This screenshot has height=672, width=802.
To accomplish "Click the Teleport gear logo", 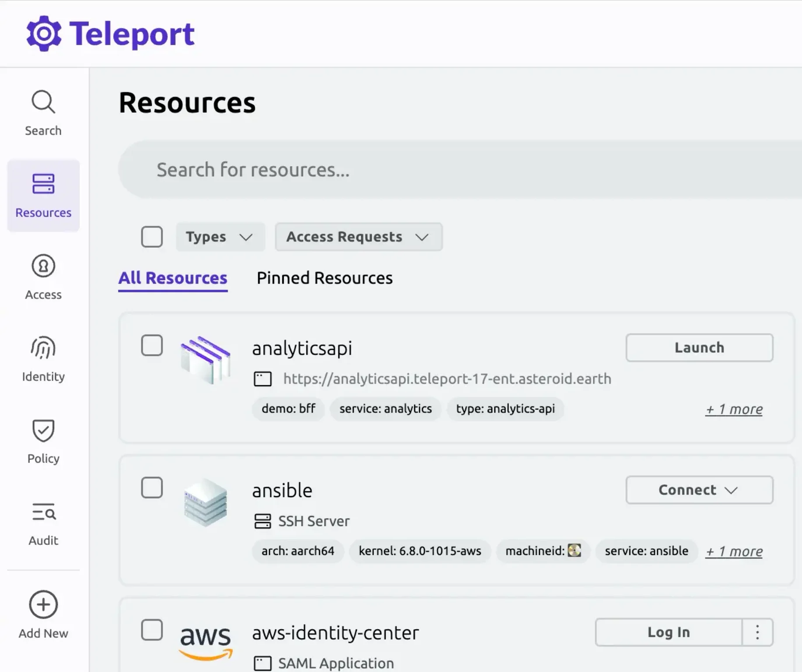I will (x=44, y=34).
